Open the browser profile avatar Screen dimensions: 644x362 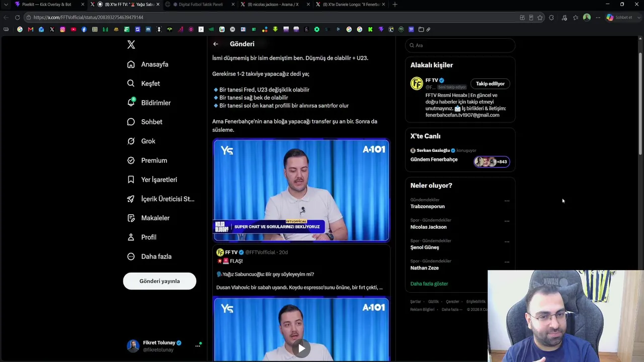(x=587, y=18)
